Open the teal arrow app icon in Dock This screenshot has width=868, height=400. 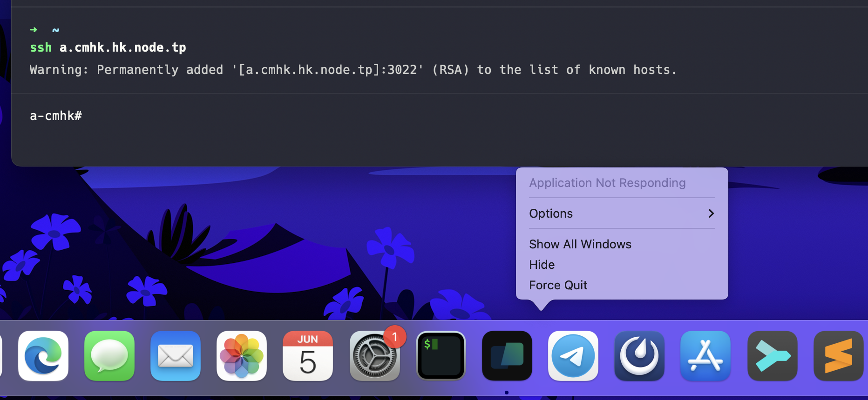[x=773, y=356]
